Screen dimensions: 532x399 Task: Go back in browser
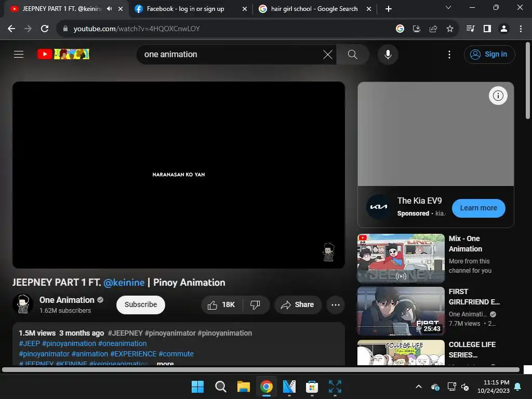11,29
